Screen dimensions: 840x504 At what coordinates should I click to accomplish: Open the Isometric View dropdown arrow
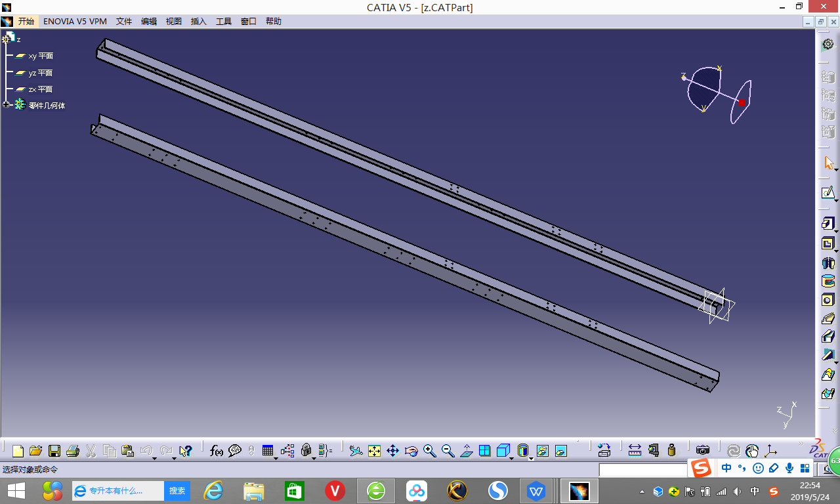pos(512,457)
